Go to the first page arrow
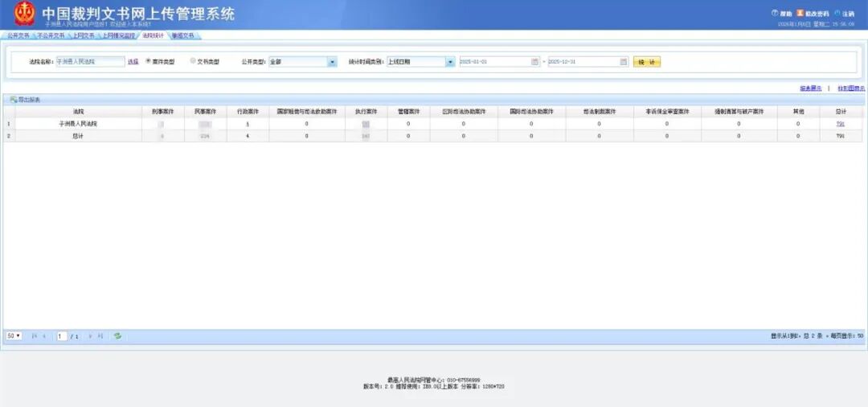The image size is (868, 407). coord(34,335)
